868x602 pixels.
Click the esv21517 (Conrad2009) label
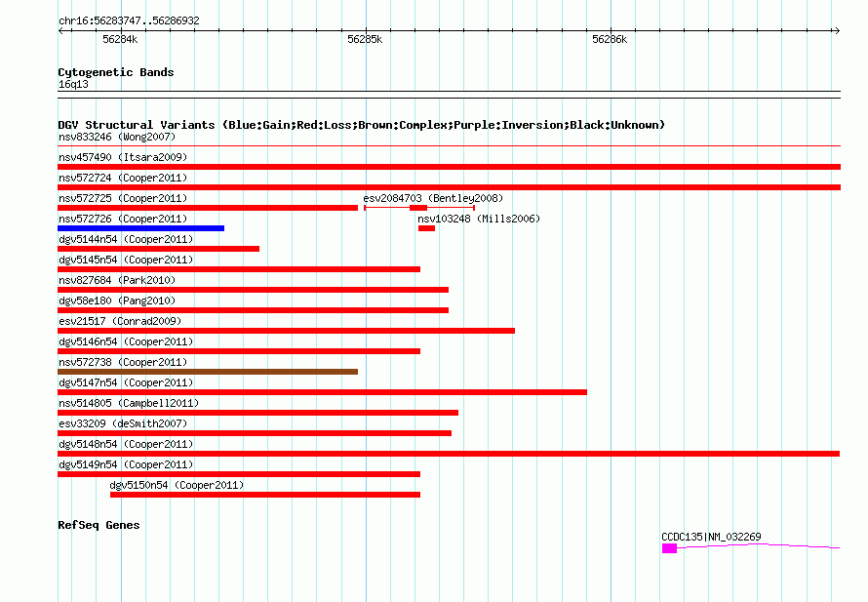tap(120, 321)
